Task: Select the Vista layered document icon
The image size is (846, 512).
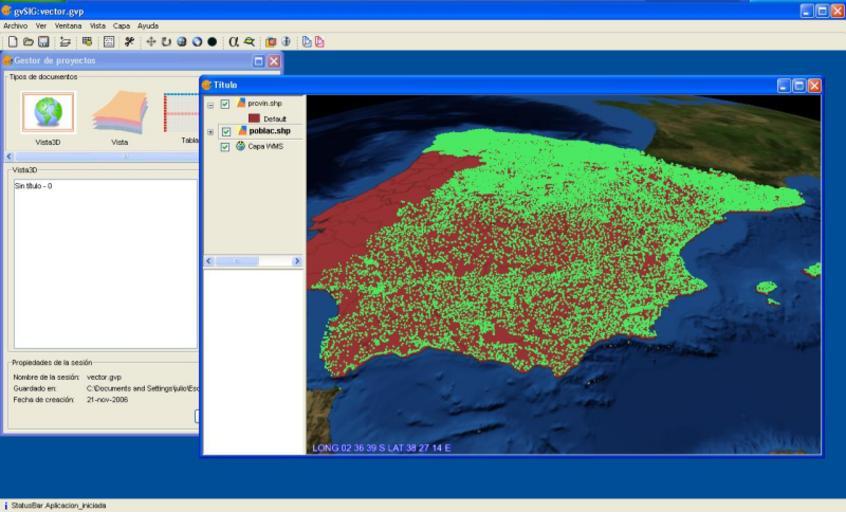Action: coord(120,112)
